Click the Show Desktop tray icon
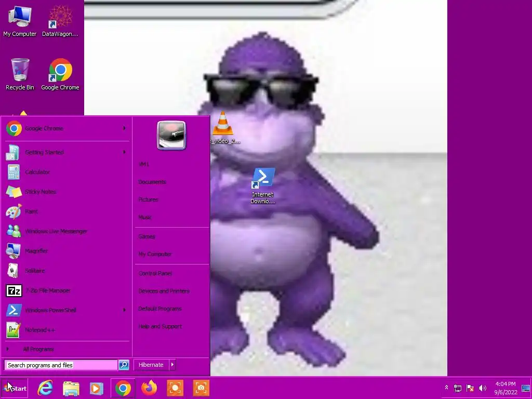532x399 pixels. [526, 388]
